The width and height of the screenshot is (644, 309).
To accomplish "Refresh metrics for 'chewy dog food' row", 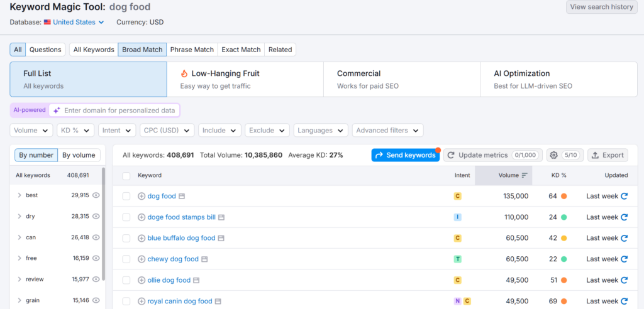I will (x=625, y=259).
